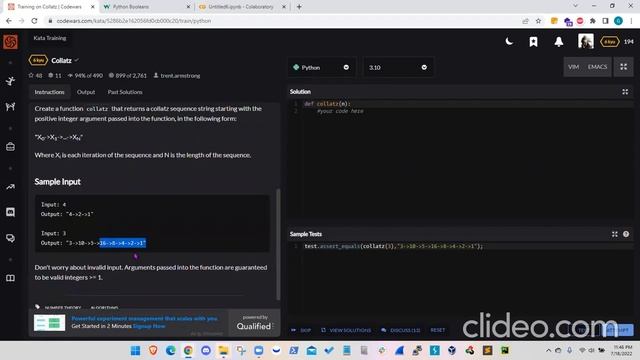640x360 pixels.
Task: Expand the Sample Tests panel
Action: coord(614,234)
